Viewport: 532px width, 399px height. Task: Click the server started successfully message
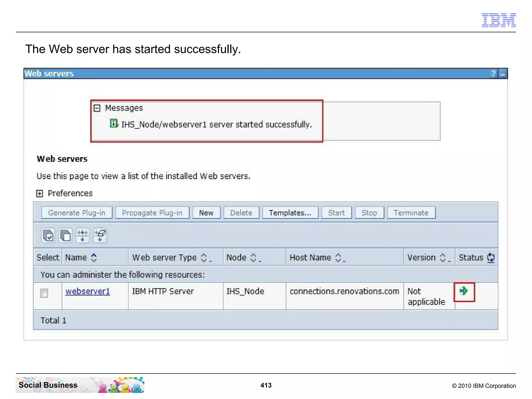pos(216,124)
